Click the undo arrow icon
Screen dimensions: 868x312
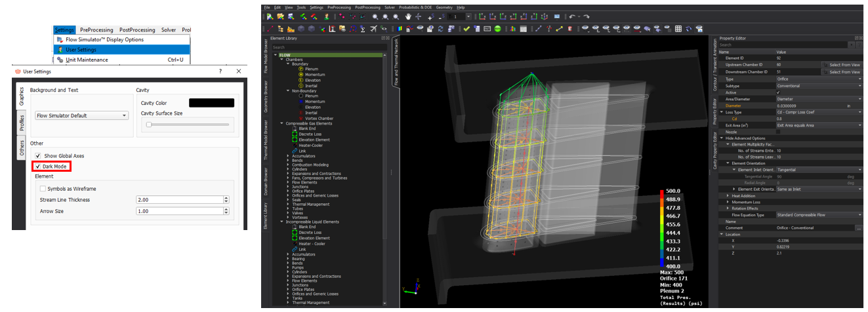pos(571,16)
